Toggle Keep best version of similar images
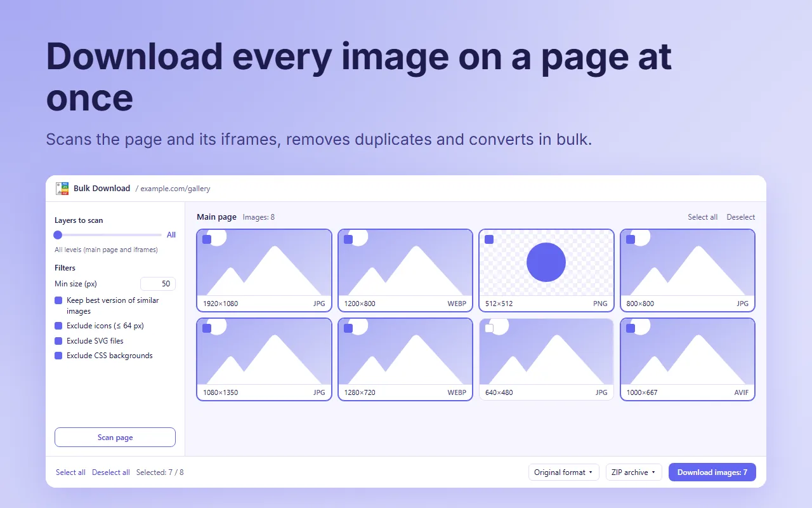 click(x=58, y=300)
